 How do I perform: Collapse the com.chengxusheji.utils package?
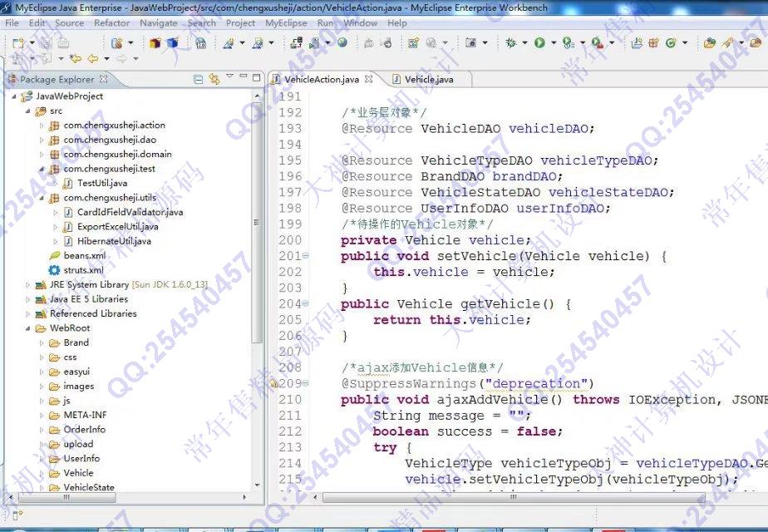pos(42,198)
